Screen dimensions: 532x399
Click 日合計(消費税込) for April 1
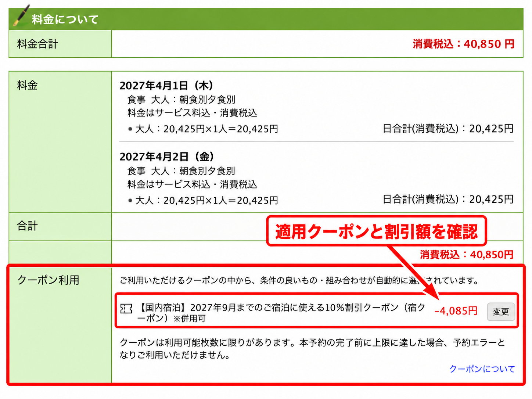pos(448,129)
